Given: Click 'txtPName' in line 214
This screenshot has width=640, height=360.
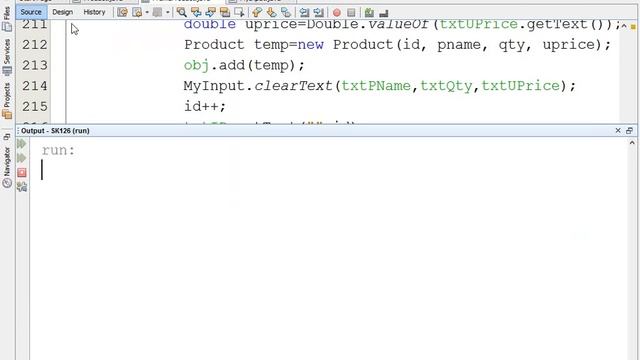Looking at the screenshot, I should [x=376, y=86].
